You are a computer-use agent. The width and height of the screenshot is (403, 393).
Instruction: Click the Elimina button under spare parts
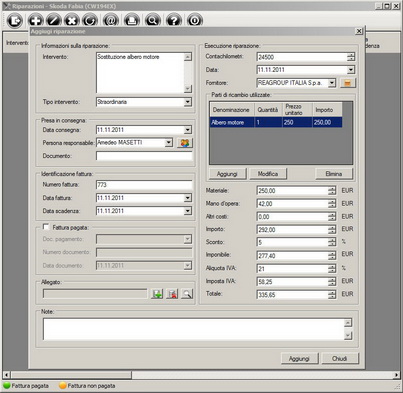tap(334, 174)
